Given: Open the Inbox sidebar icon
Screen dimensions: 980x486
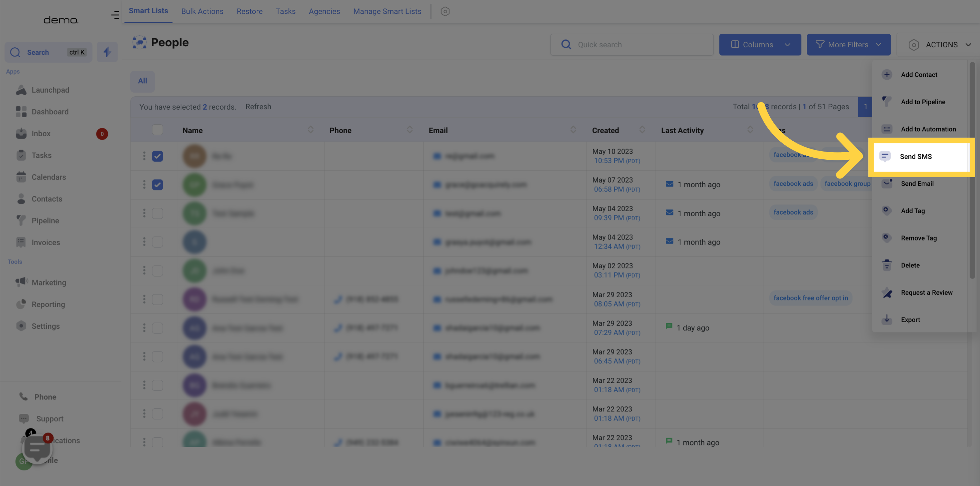Looking at the screenshot, I should click(21, 134).
